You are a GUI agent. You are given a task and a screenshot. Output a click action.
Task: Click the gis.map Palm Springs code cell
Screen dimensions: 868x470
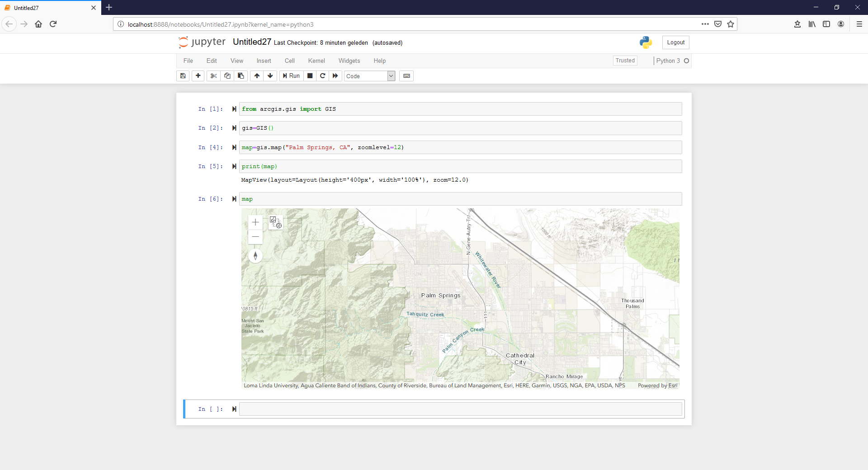(x=460, y=147)
